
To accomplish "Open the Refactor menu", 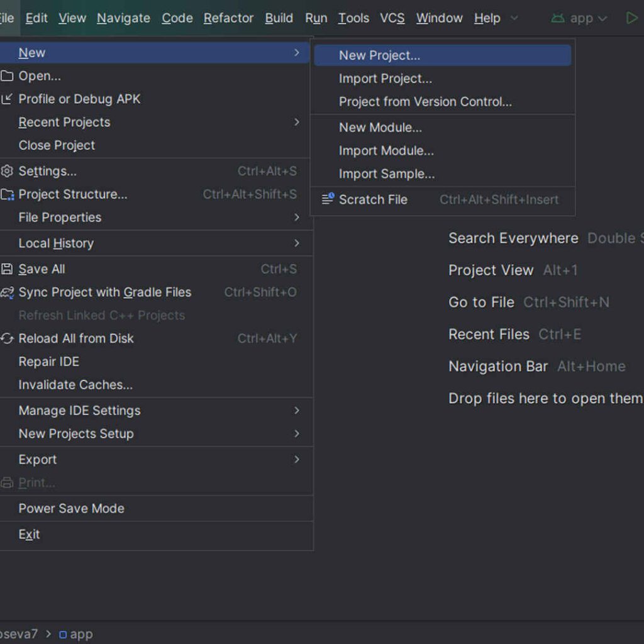I will [x=228, y=18].
